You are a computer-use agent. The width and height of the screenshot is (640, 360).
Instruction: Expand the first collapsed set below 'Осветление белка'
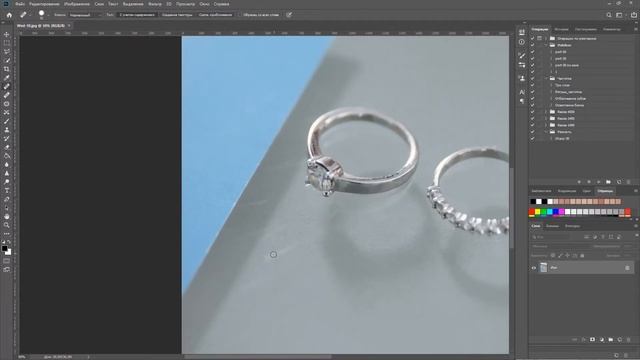(546, 112)
